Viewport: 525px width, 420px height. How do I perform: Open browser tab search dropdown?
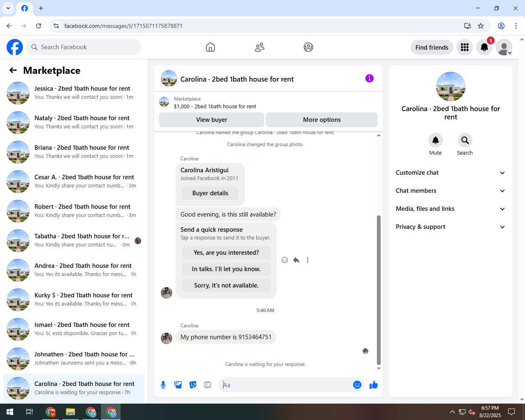(x=8, y=8)
